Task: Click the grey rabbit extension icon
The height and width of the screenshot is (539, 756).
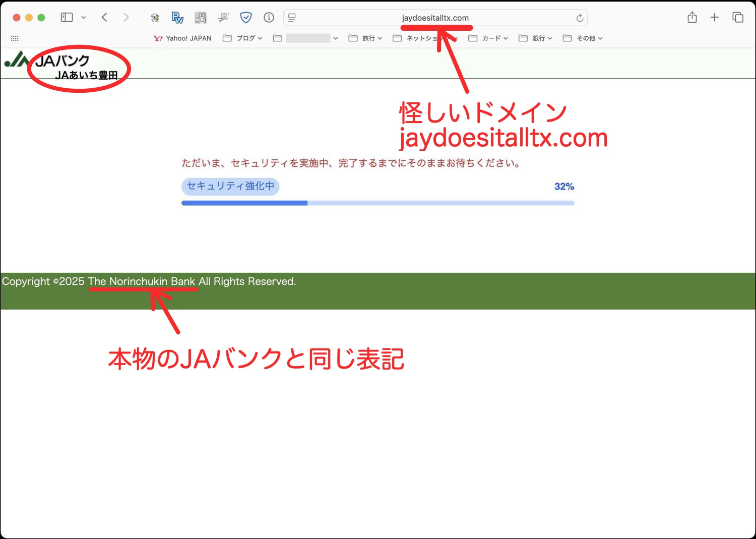Action: tap(201, 18)
